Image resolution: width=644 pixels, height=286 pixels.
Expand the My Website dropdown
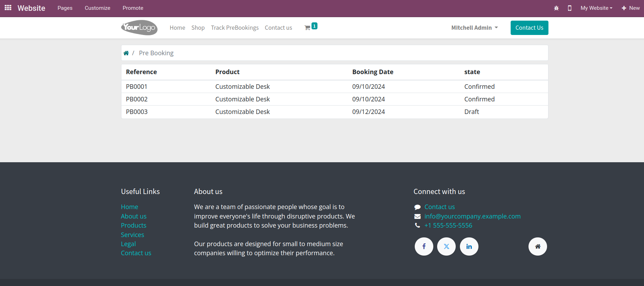point(596,8)
